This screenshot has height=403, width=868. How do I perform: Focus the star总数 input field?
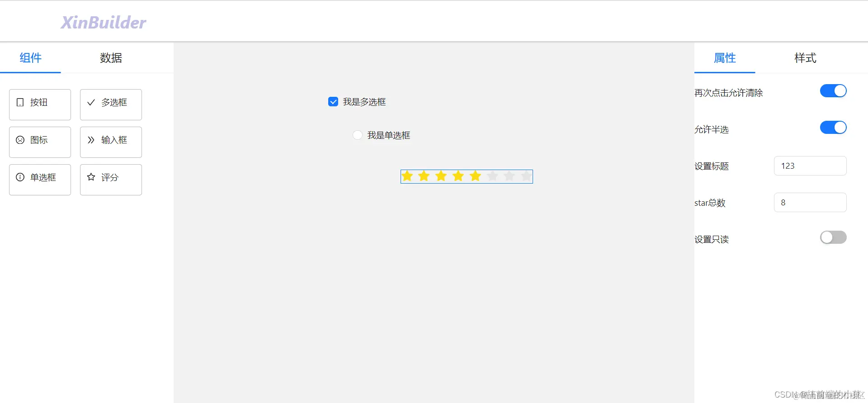click(x=810, y=203)
